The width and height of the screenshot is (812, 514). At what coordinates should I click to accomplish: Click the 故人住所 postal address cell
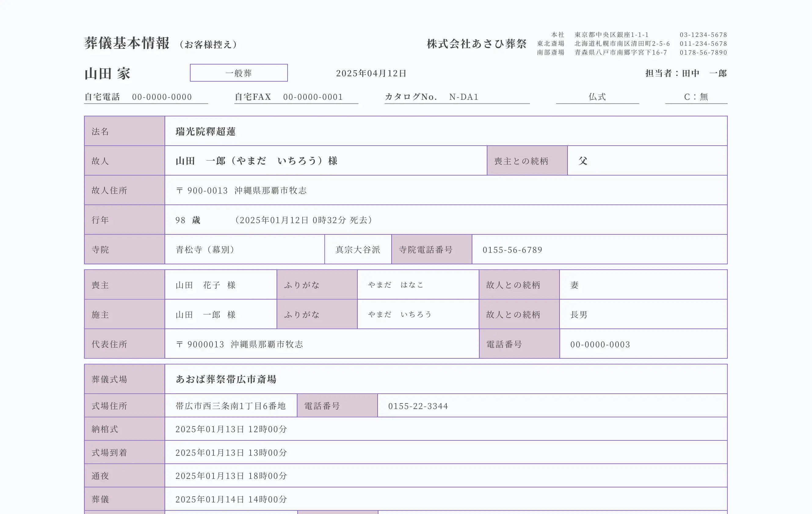pyautogui.click(x=241, y=190)
